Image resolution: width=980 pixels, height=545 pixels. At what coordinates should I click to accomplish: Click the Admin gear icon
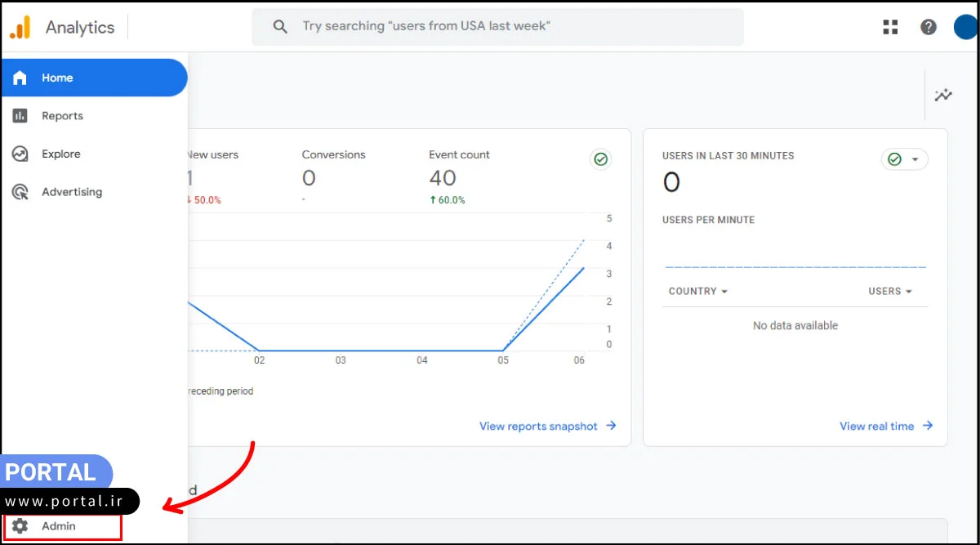(20, 526)
